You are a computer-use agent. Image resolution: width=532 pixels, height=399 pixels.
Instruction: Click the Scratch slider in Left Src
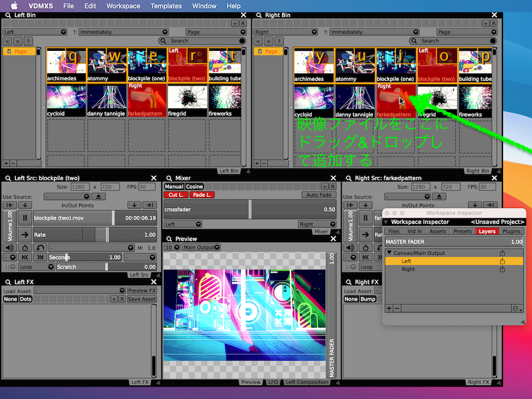click(x=106, y=267)
